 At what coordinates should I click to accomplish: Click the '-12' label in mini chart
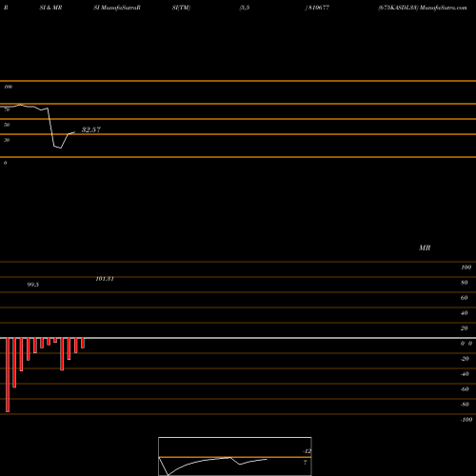click(x=307, y=451)
